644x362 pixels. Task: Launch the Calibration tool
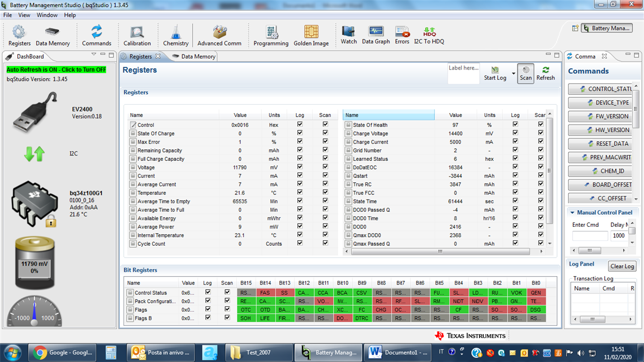pos(137,36)
